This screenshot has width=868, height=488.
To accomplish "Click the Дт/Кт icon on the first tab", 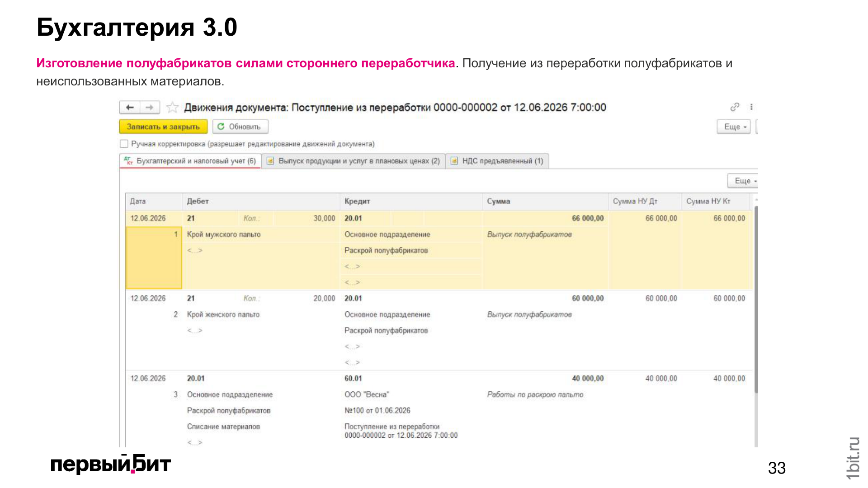I will pos(128,161).
